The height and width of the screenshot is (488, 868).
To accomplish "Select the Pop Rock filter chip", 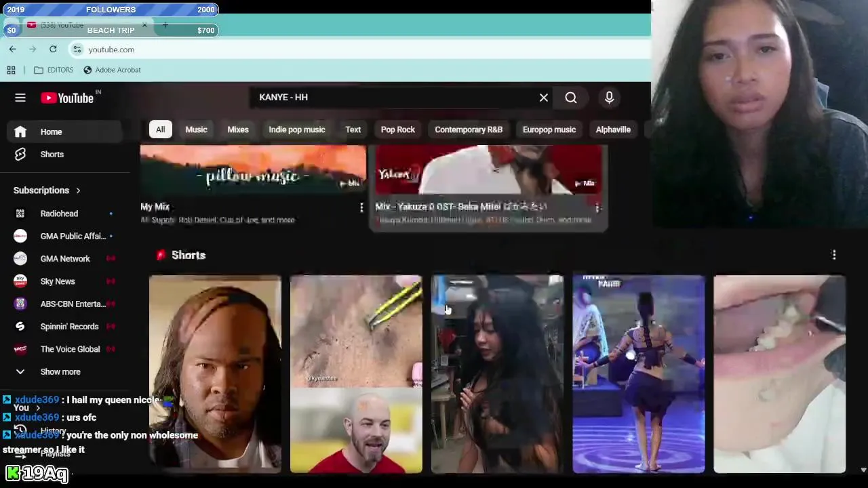I will tap(398, 129).
